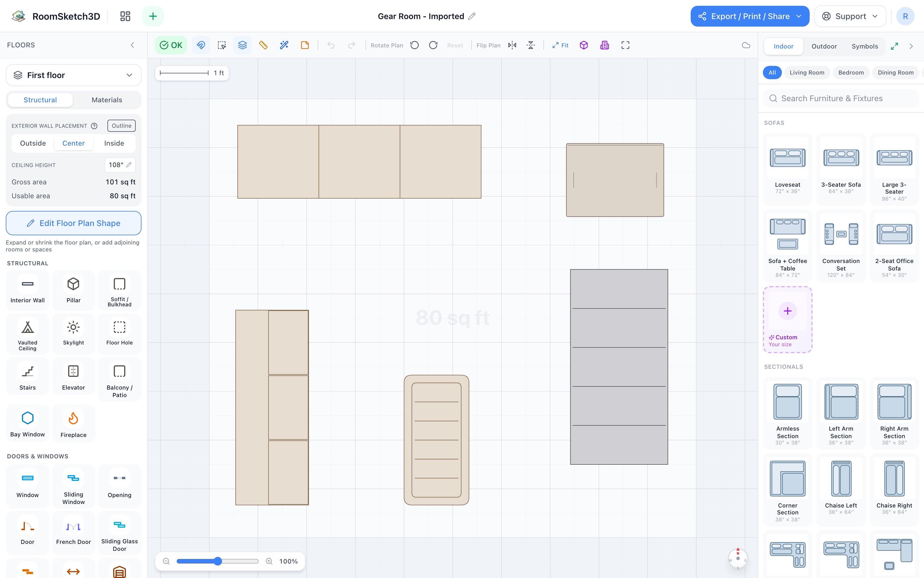The width and height of the screenshot is (924, 578).
Task: Click the zoom out magnifier
Action: click(166, 561)
